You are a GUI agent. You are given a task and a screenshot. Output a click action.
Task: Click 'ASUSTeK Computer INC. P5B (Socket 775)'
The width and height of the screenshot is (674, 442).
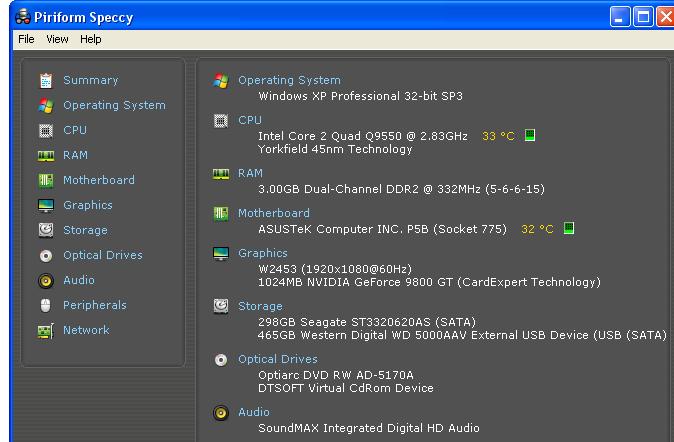[383, 229]
